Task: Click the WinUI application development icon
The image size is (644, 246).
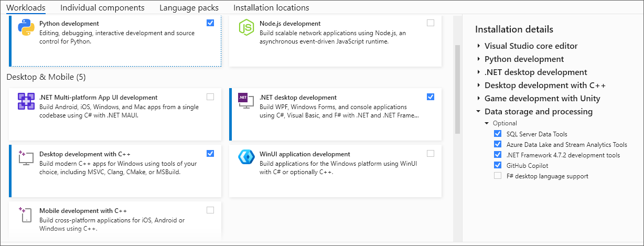Action: [x=246, y=158]
